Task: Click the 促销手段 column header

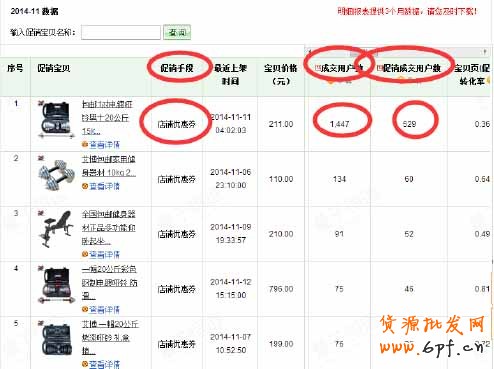Action: [x=177, y=68]
